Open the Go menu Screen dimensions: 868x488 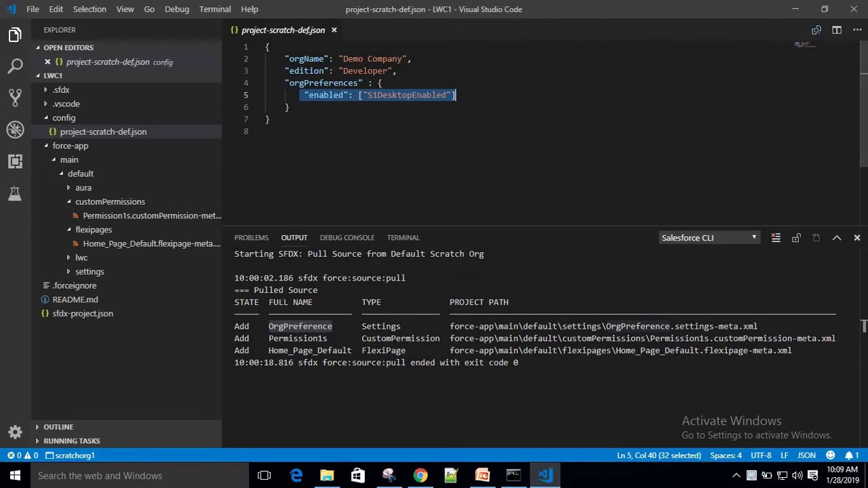point(149,9)
